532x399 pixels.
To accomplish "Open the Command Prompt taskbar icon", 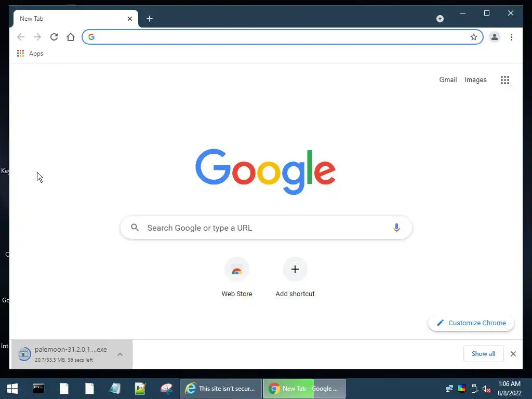I will [x=38, y=389].
